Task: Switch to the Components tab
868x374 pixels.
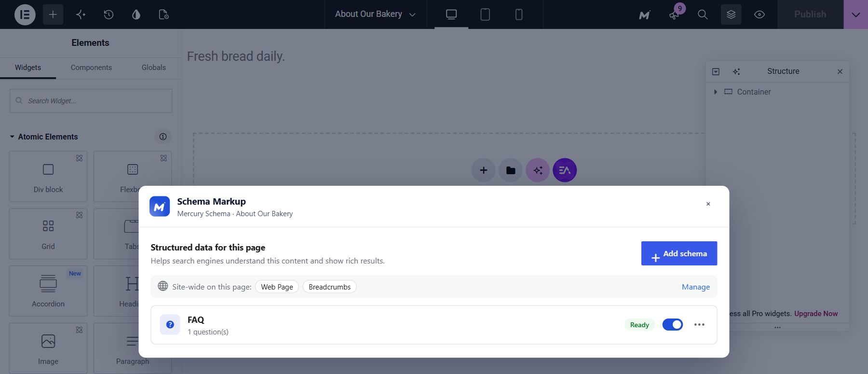Action: click(x=91, y=68)
